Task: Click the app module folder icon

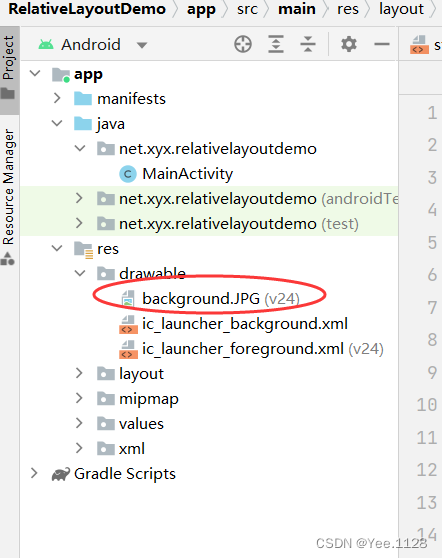Action: pos(61,75)
